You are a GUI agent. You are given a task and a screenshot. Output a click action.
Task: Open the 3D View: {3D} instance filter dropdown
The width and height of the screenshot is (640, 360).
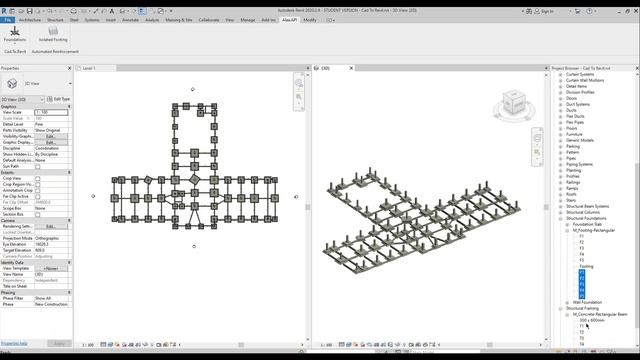click(22, 99)
